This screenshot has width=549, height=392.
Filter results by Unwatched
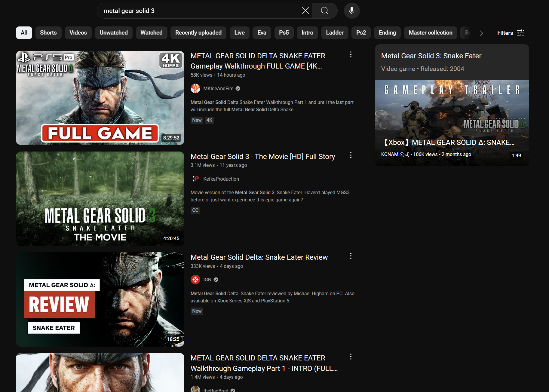[x=114, y=33]
